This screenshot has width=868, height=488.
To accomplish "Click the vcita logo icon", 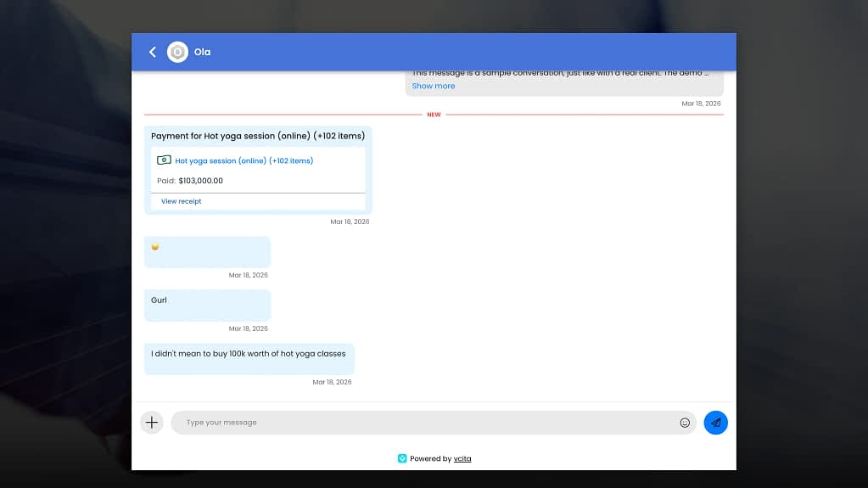I will 402,458.
